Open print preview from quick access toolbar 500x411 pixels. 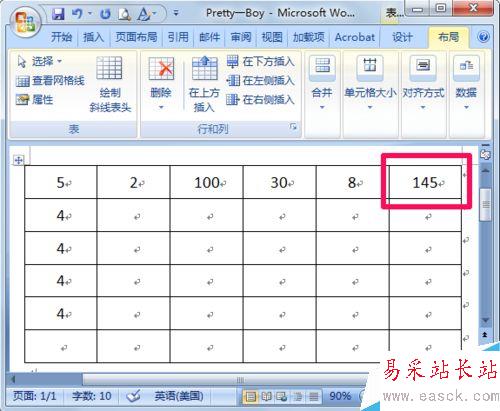[x=124, y=14]
